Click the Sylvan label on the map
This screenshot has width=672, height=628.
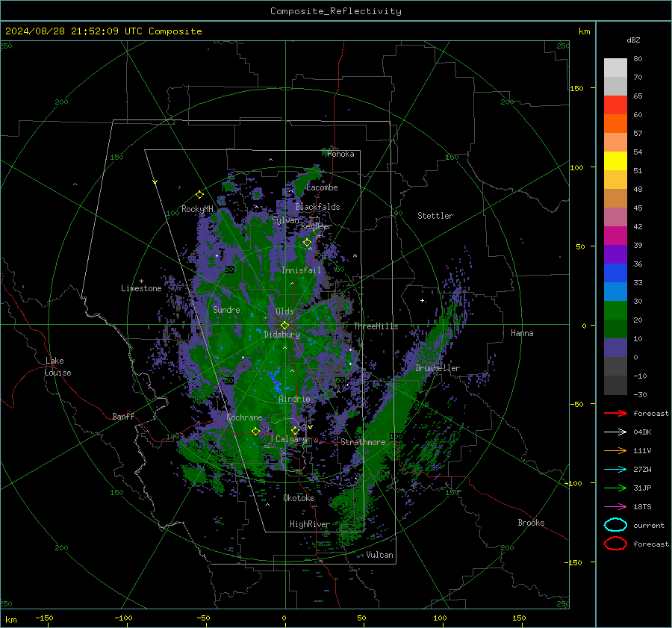[285, 220]
